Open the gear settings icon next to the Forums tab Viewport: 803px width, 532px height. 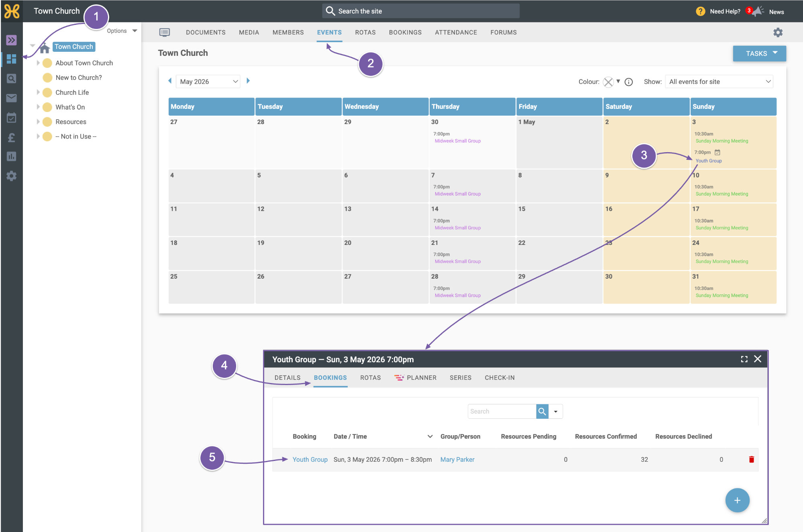[x=778, y=33]
